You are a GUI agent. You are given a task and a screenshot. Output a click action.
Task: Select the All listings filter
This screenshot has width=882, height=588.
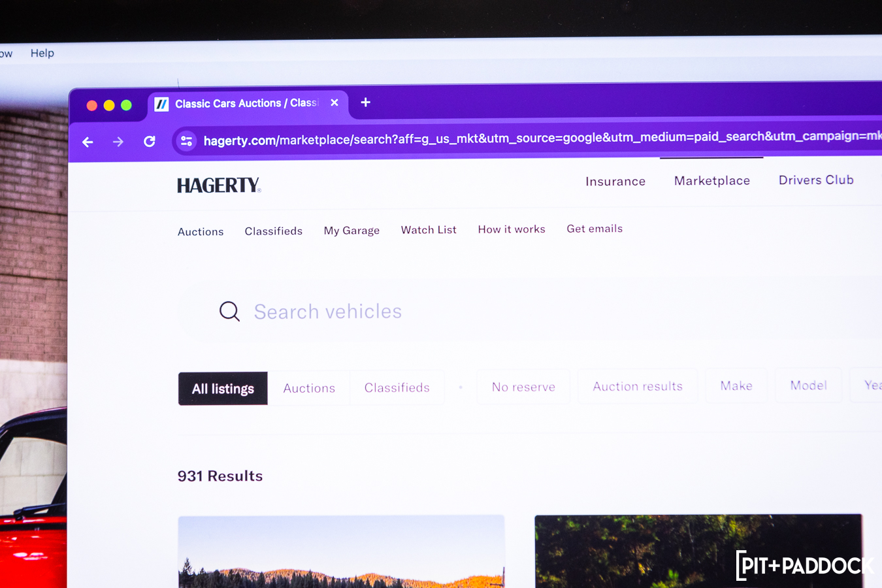pos(223,389)
